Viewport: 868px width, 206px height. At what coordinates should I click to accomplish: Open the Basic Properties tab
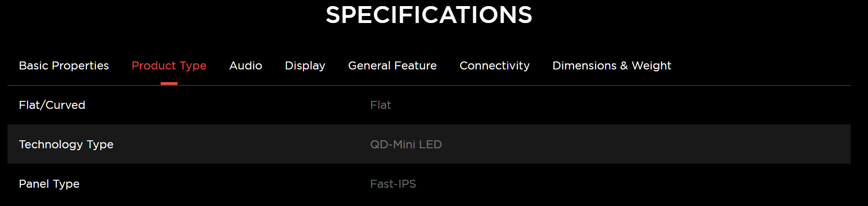tap(64, 66)
